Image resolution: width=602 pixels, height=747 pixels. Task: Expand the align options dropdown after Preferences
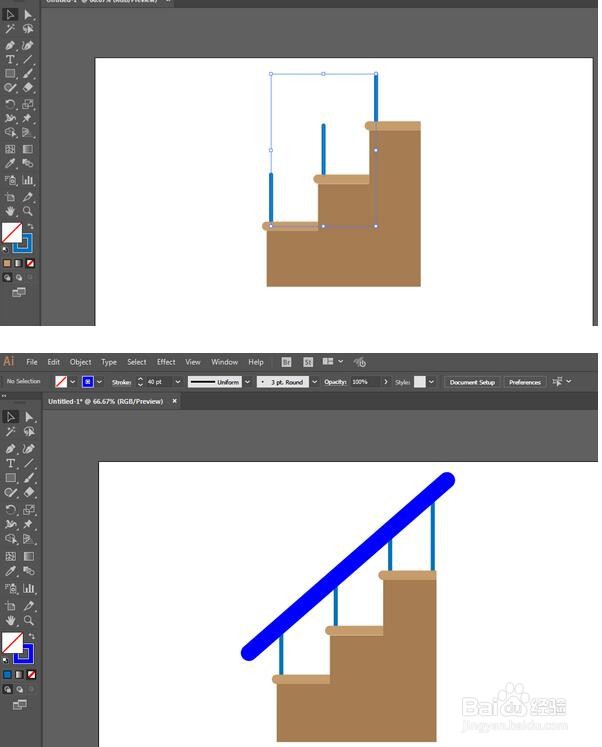point(569,382)
